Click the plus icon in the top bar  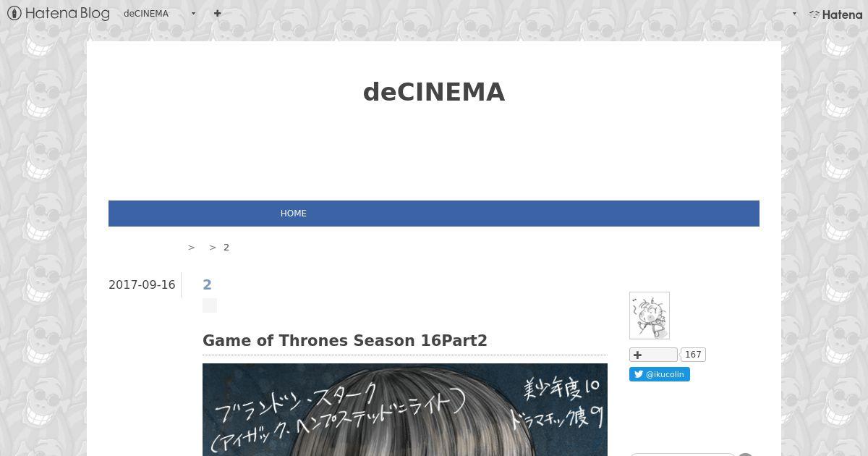coord(218,13)
